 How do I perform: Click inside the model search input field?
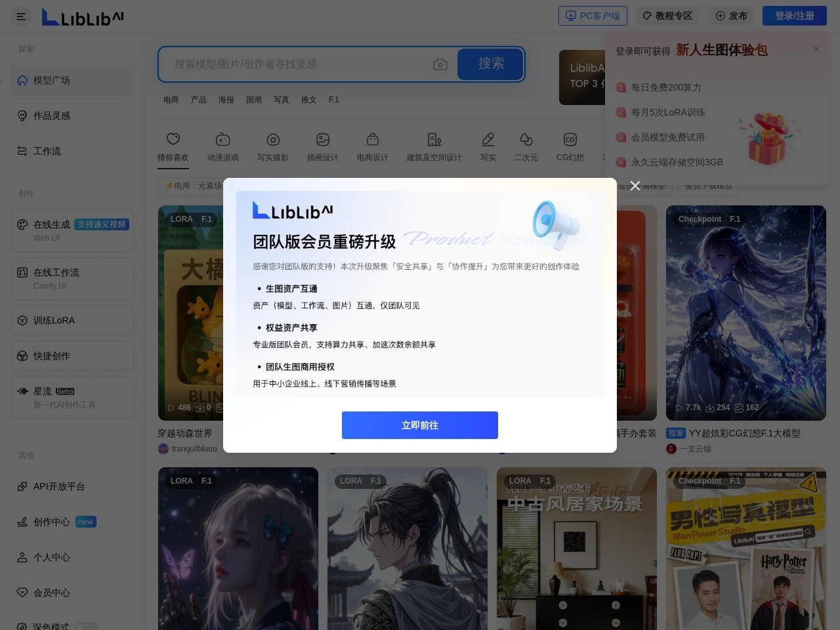(295, 64)
